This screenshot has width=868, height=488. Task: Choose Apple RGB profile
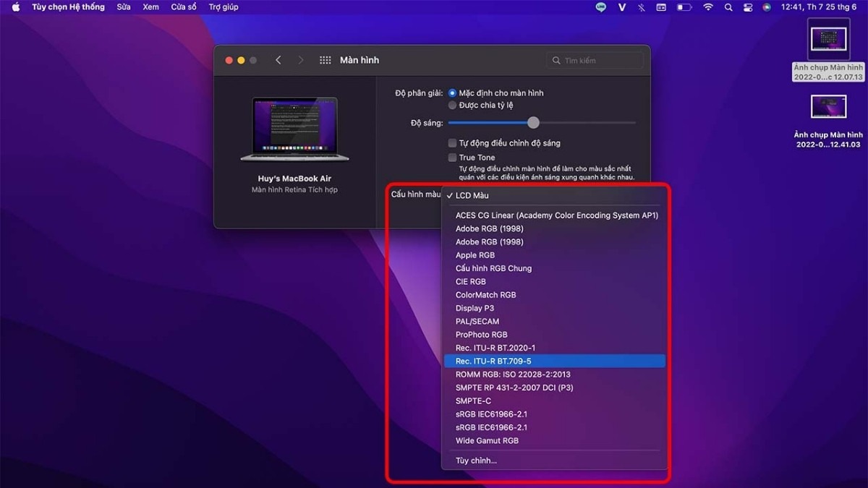point(555,255)
